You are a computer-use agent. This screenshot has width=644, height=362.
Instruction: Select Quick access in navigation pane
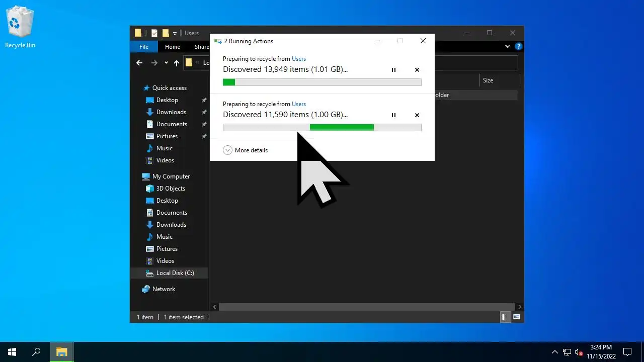coord(170,88)
